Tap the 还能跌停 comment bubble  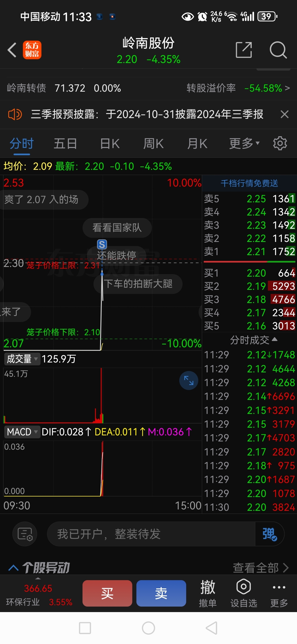[117, 255]
